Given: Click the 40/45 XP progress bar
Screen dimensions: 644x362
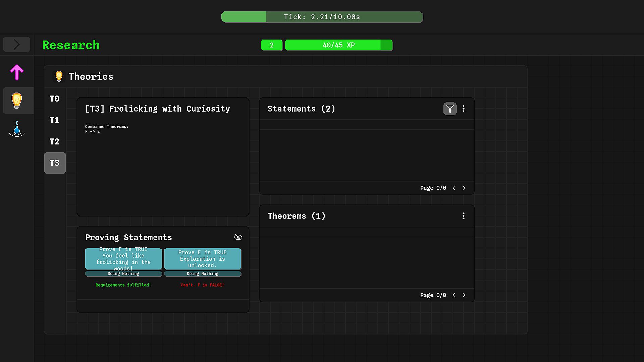Looking at the screenshot, I should point(339,45).
